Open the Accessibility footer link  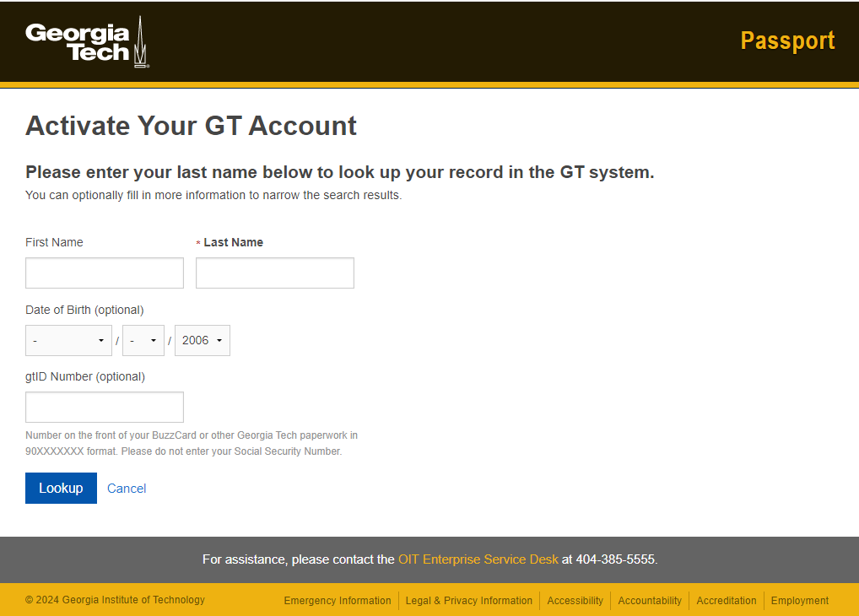(x=575, y=601)
